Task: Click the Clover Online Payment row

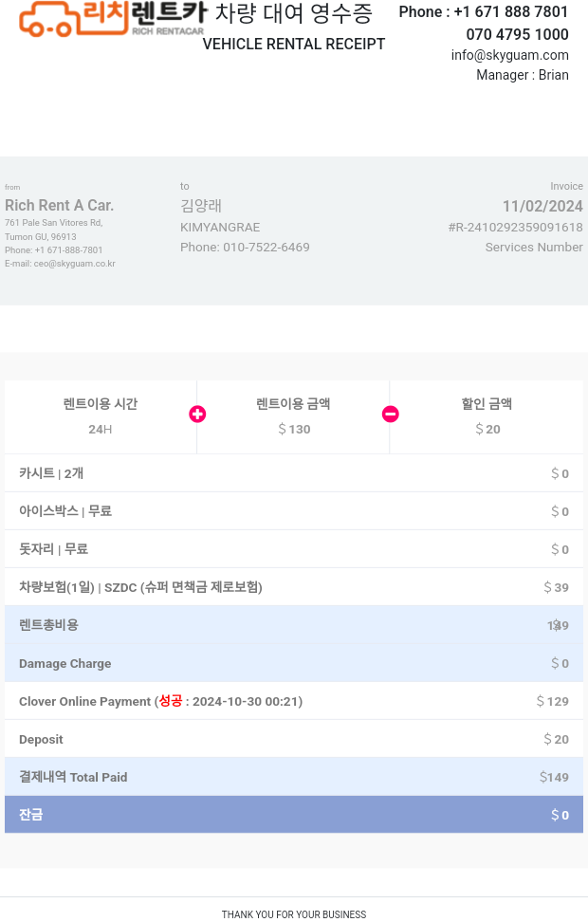Action: click(294, 701)
